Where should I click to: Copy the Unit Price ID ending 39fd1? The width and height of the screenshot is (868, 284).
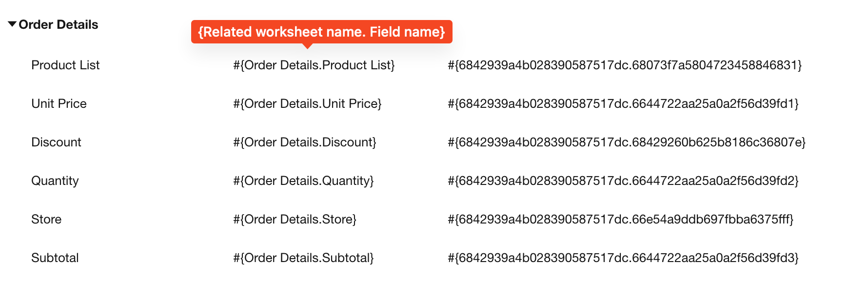[x=623, y=103]
